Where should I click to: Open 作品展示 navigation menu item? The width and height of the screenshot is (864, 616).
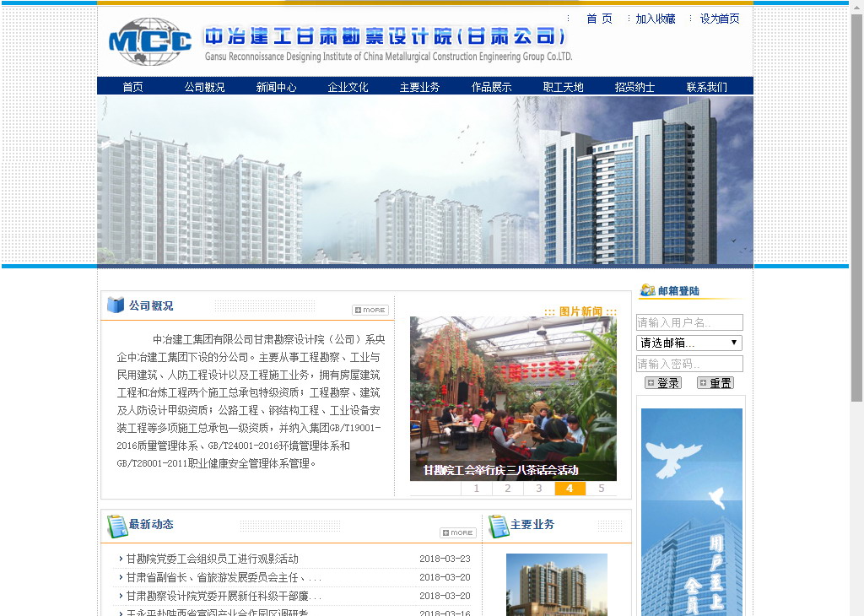tap(491, 87)
